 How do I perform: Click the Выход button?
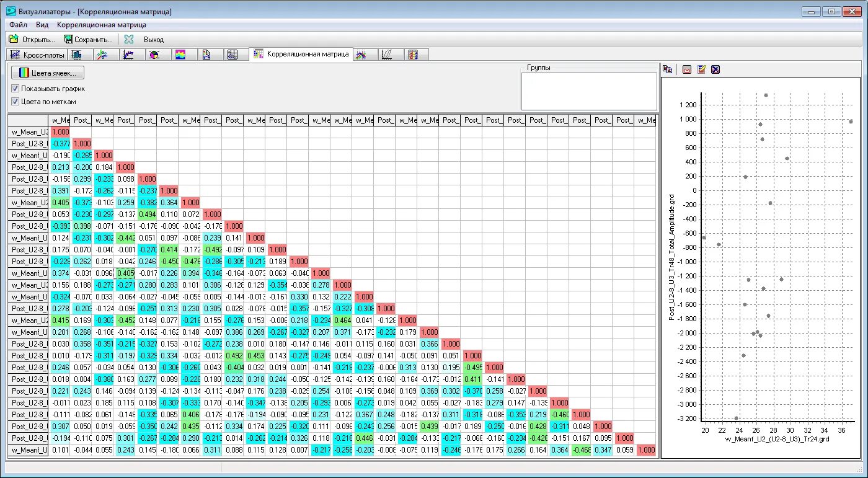tap(145, 39)
